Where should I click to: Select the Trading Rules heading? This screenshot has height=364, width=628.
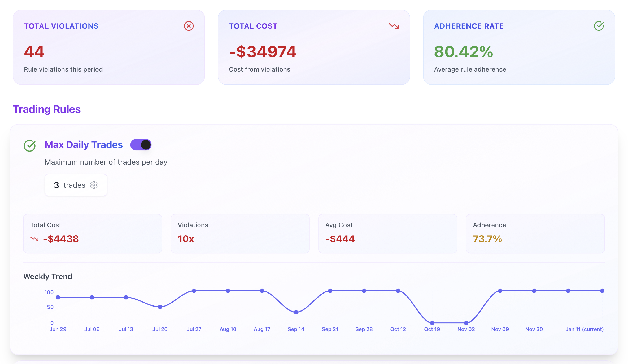pos(47,109)
